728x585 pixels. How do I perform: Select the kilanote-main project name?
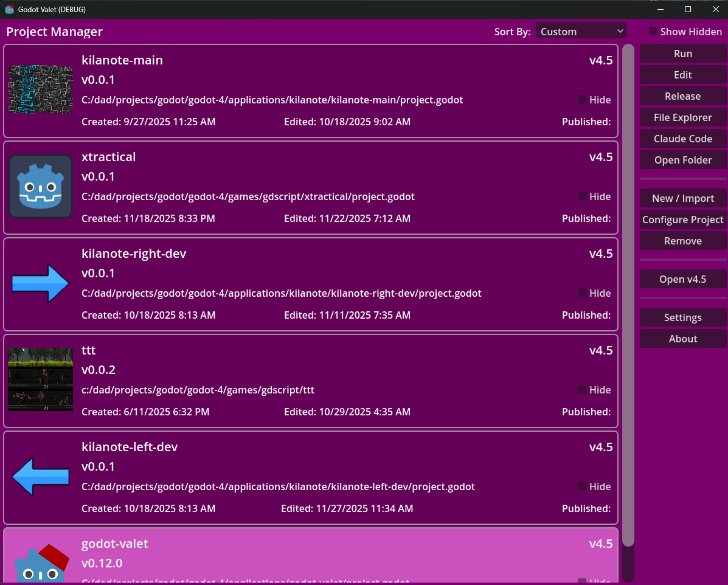pyautogui.click(x=122, y=60)
